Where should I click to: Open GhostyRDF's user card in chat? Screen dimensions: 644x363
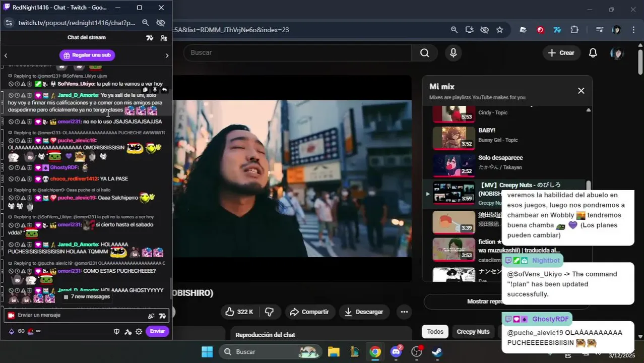64,167
